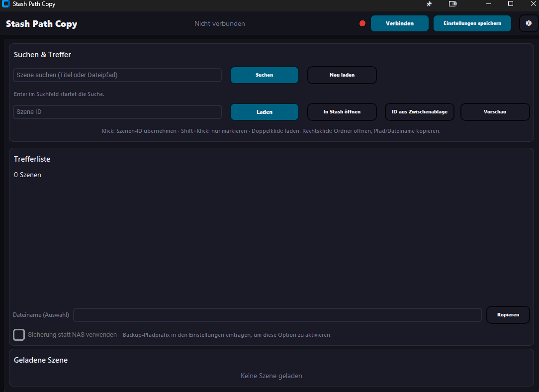Open the Vorschau preview button
Screen dimensions: 539x392
click(495, 112)
